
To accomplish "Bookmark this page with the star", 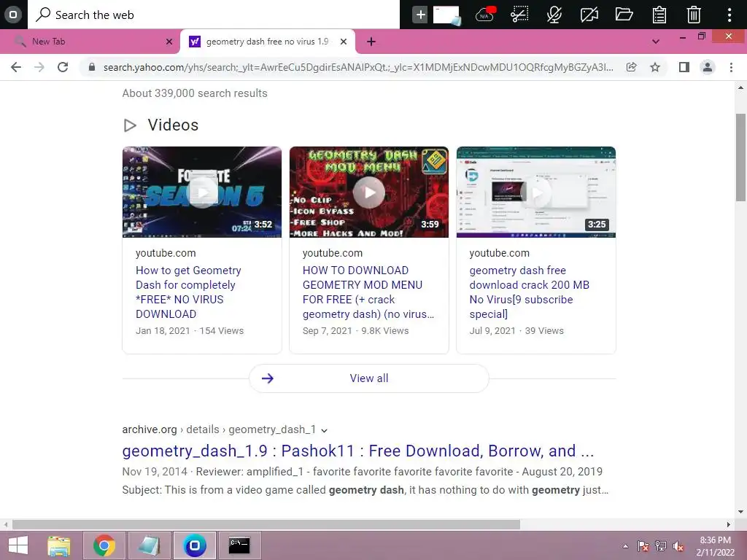I will [x=656, y=67].
